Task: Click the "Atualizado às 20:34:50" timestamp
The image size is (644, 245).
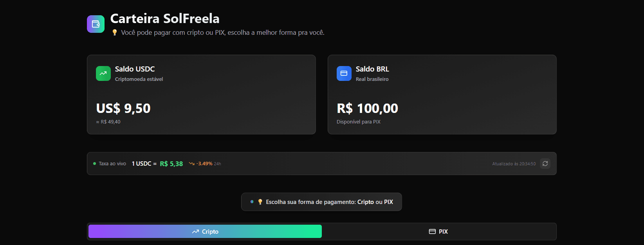Action: [514, 164]
